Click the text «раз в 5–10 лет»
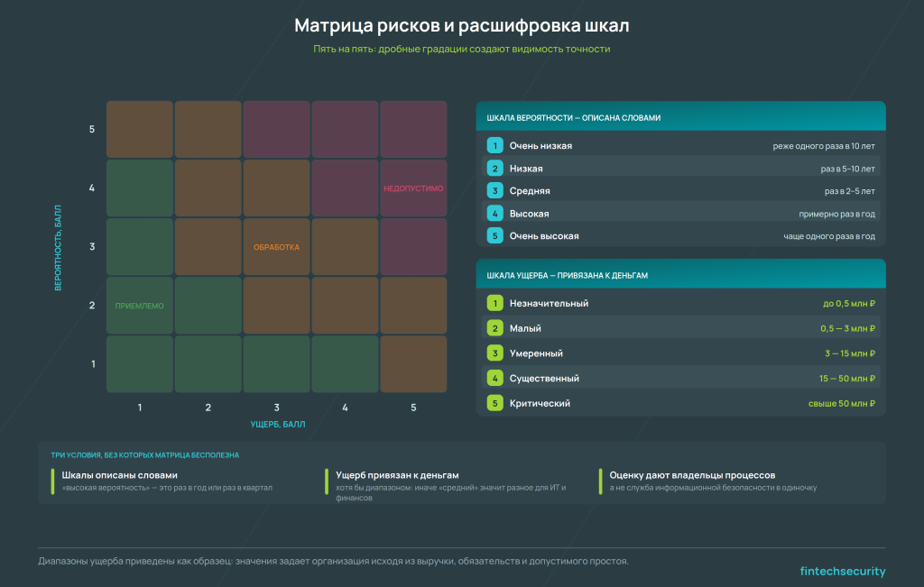 (x=847, y=169)
